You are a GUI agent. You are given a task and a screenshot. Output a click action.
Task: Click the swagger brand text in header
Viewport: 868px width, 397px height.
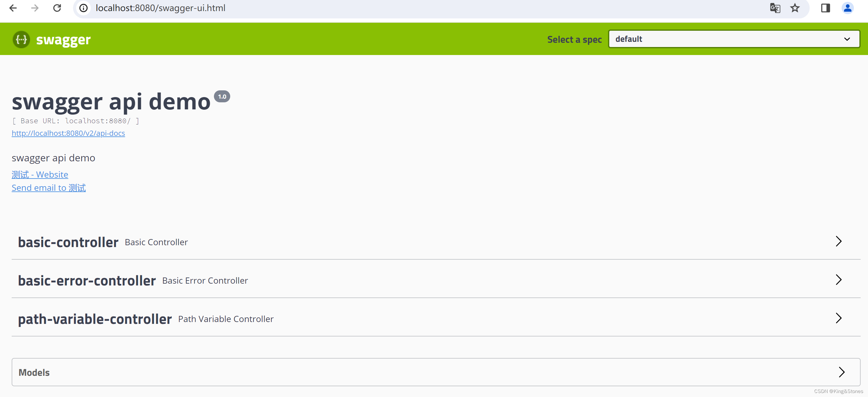[63, 40]
